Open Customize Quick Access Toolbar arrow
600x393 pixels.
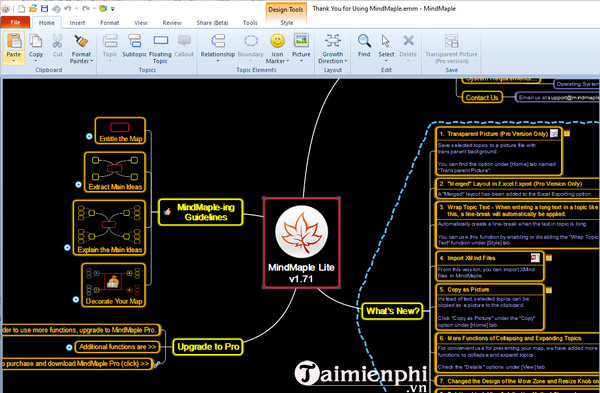[x=113, y=9]
